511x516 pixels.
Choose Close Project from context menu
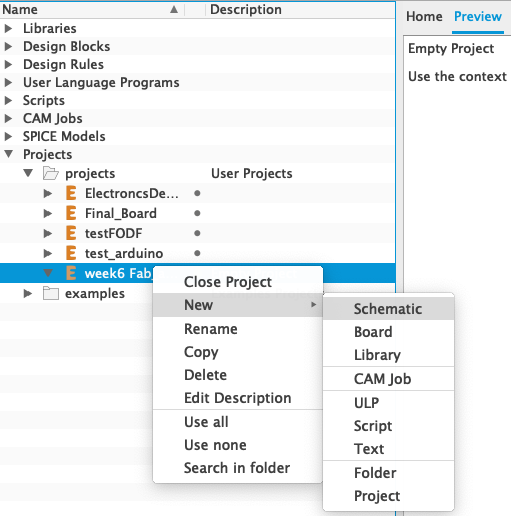point(238,282)
